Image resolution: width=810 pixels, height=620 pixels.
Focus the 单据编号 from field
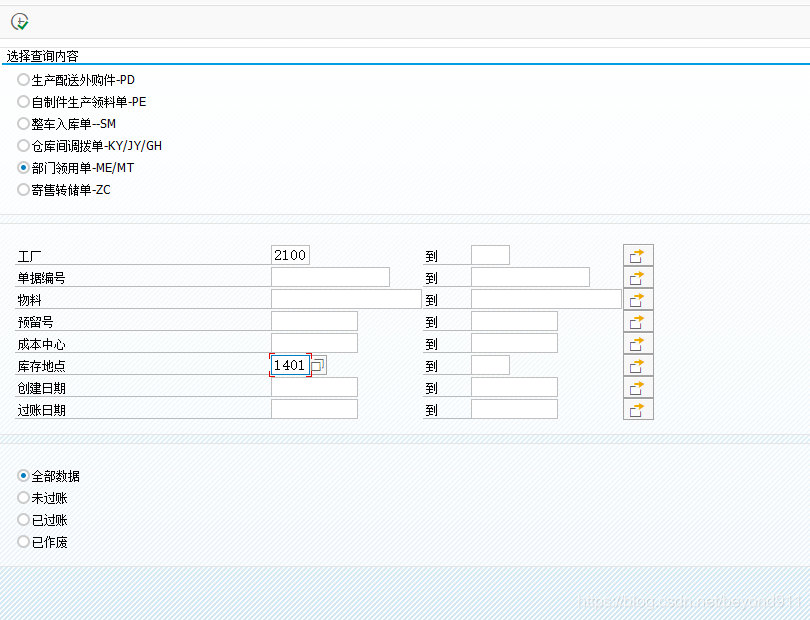pos(330,277)
